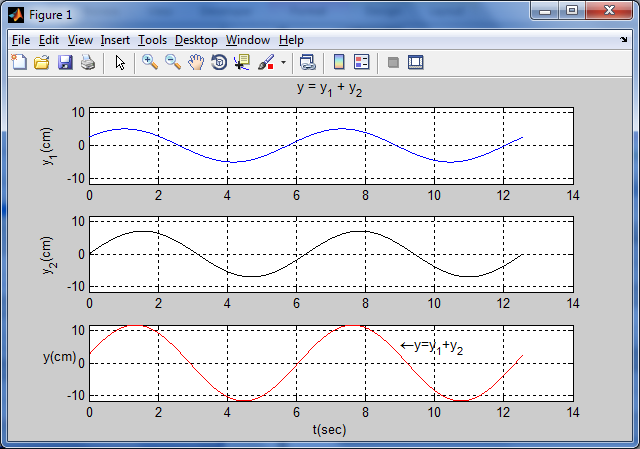Click the Link Plot icon
Viewport: 640px width, 449px height.
pyautogui.click(x=307, y=62)
